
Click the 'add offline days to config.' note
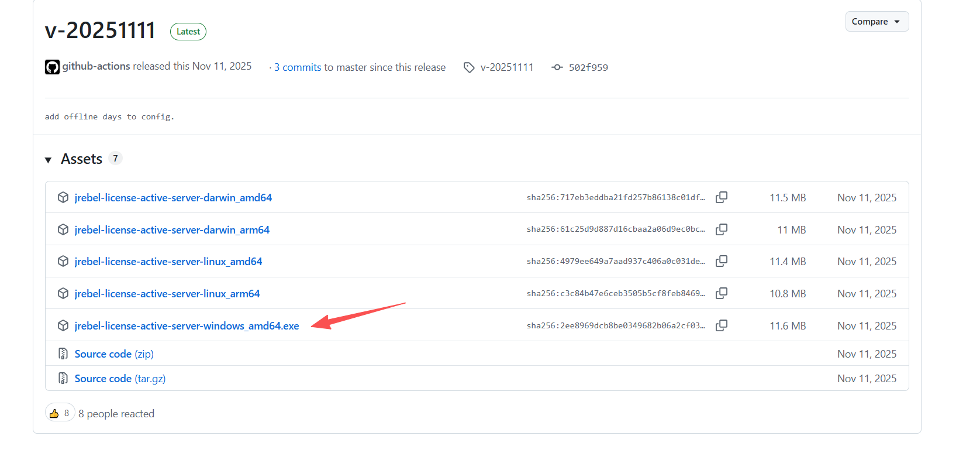109,116
